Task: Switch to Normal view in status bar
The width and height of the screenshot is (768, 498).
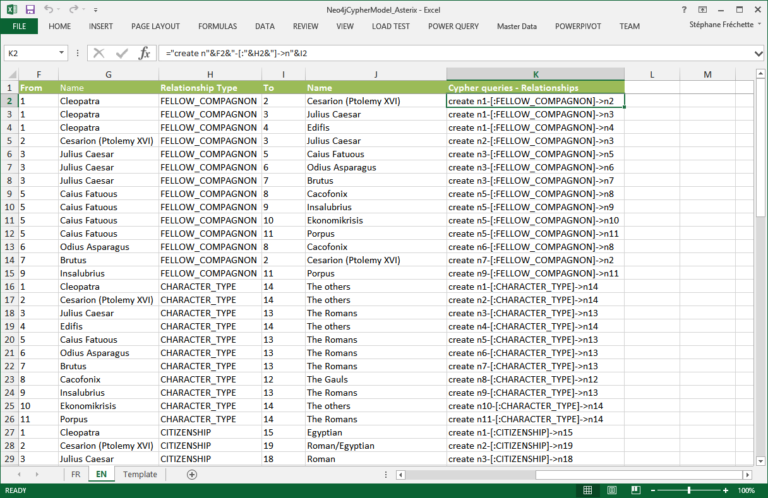Action: pos(589,491)
